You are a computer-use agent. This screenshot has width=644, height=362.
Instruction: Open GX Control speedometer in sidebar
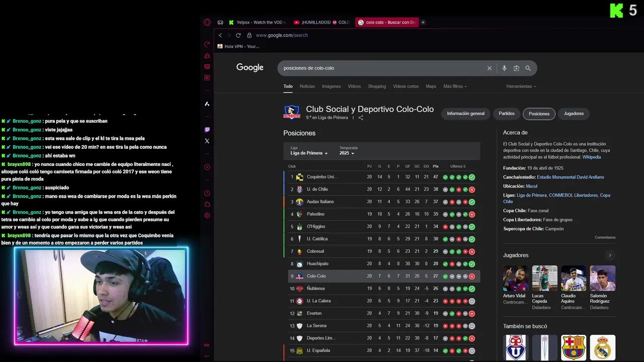coord(207,44)
